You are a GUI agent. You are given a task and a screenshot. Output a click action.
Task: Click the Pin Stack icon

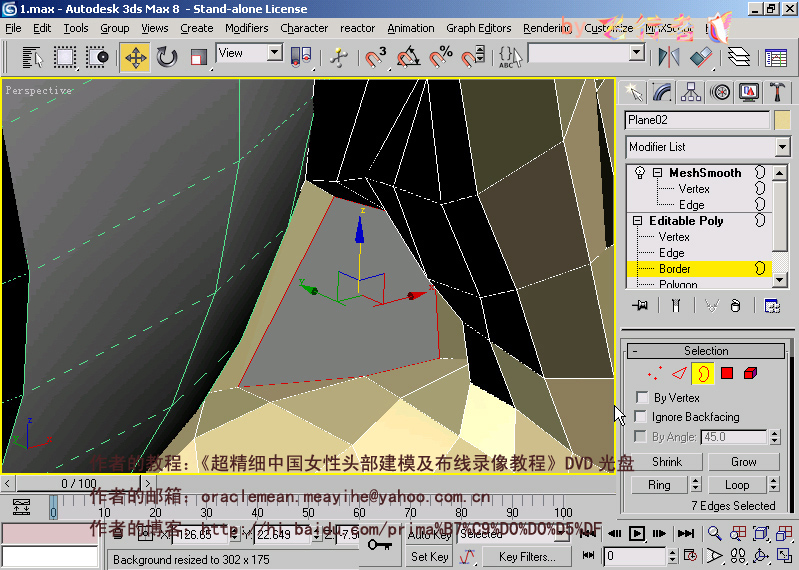(640, 306)
